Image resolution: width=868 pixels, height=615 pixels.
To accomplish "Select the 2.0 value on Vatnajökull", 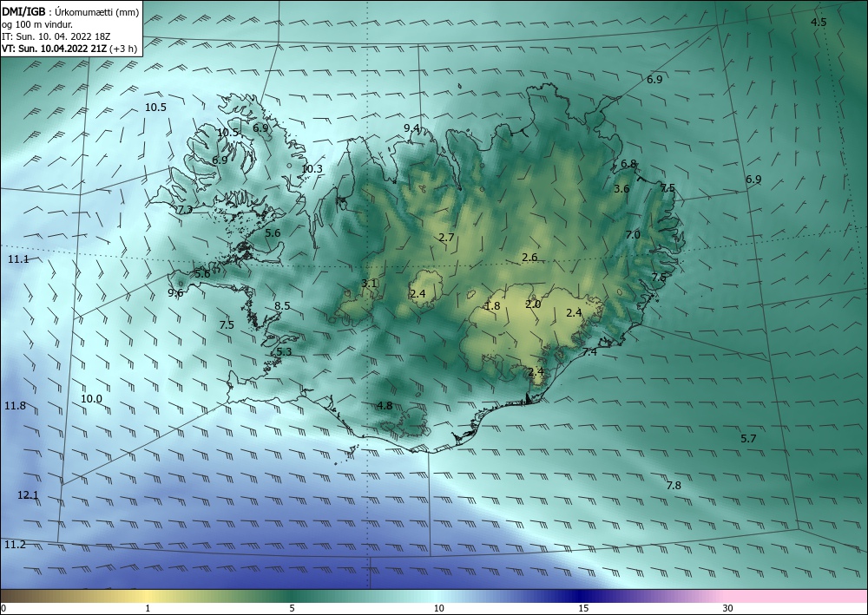I will [533, 304].
